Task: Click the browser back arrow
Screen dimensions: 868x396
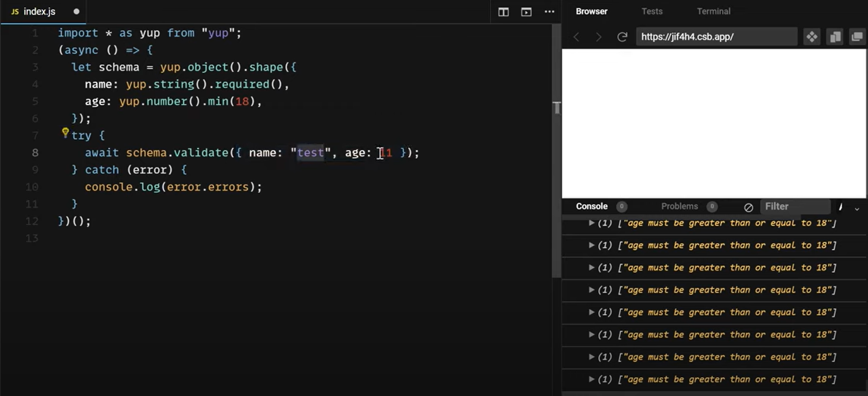Action: coord(576,37)
